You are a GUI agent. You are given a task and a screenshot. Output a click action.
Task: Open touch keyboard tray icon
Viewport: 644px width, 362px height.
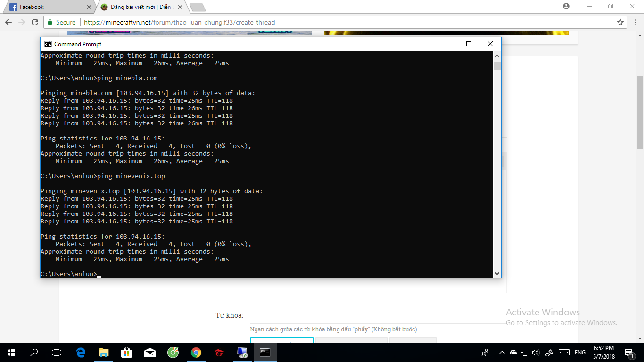[563, 352]
